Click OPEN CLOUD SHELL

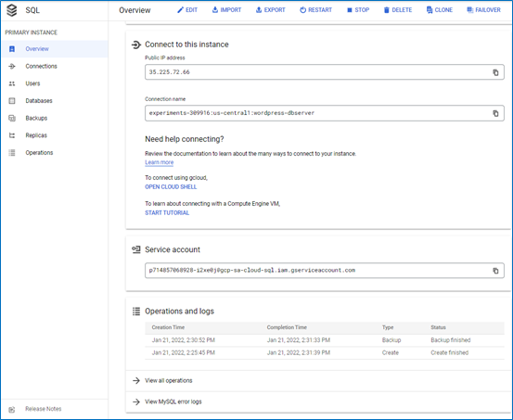[171, 186]
